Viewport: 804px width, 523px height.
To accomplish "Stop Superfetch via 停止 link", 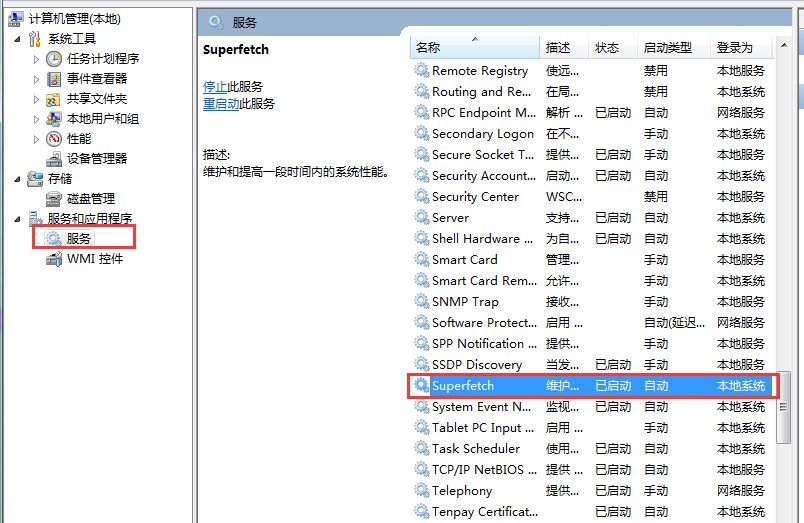I will click(x=215, y=86).
